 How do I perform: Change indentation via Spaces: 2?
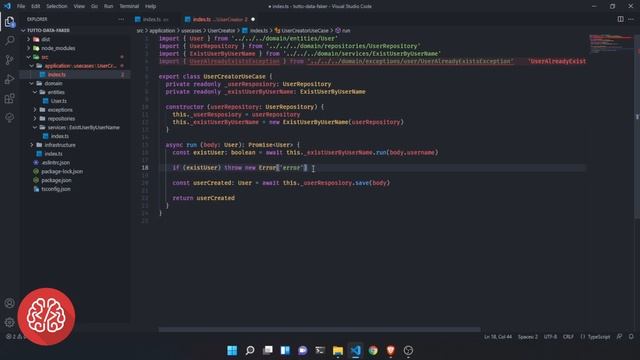coord(527,337)
